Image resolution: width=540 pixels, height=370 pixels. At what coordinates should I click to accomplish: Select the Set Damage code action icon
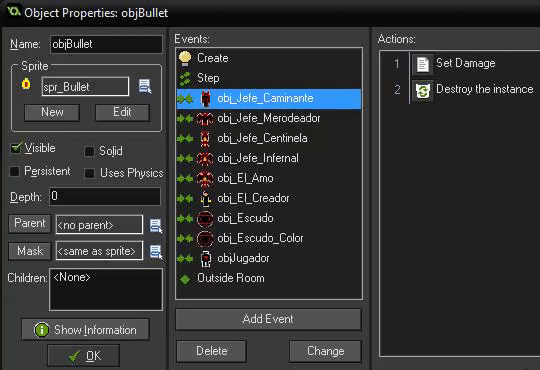[x=423, y=64]
